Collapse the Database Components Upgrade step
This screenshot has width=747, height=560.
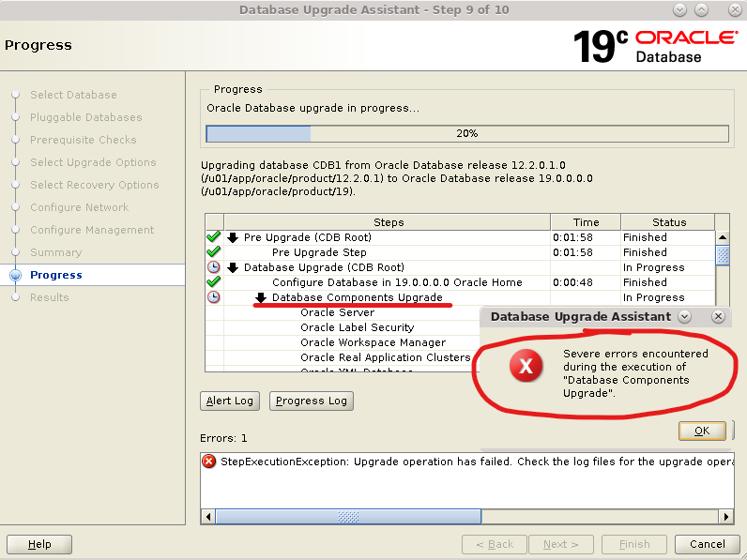pyautogui.click(x=261, y=297)
